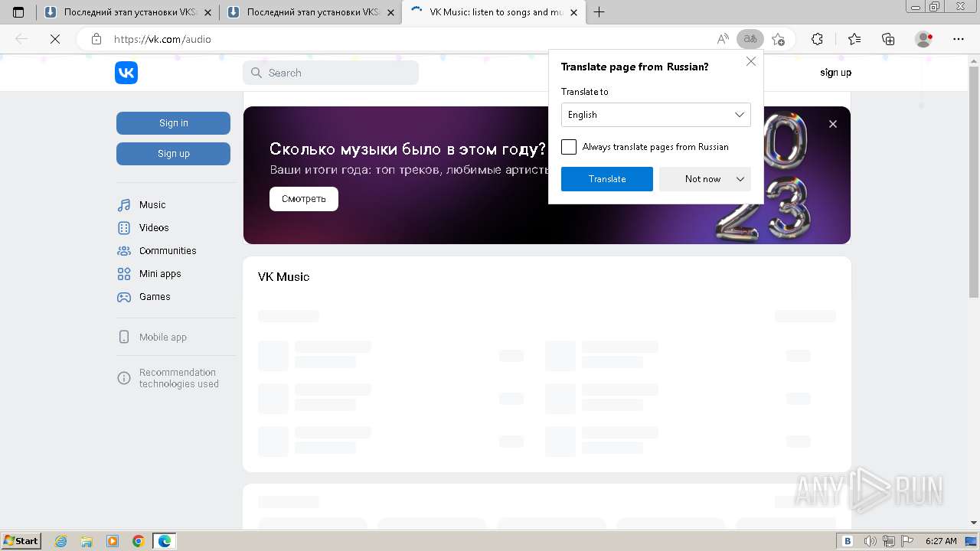This screenshot has width=980, height=551.
Task: Click the site lock icon in address bar
Action: [96, 39]
